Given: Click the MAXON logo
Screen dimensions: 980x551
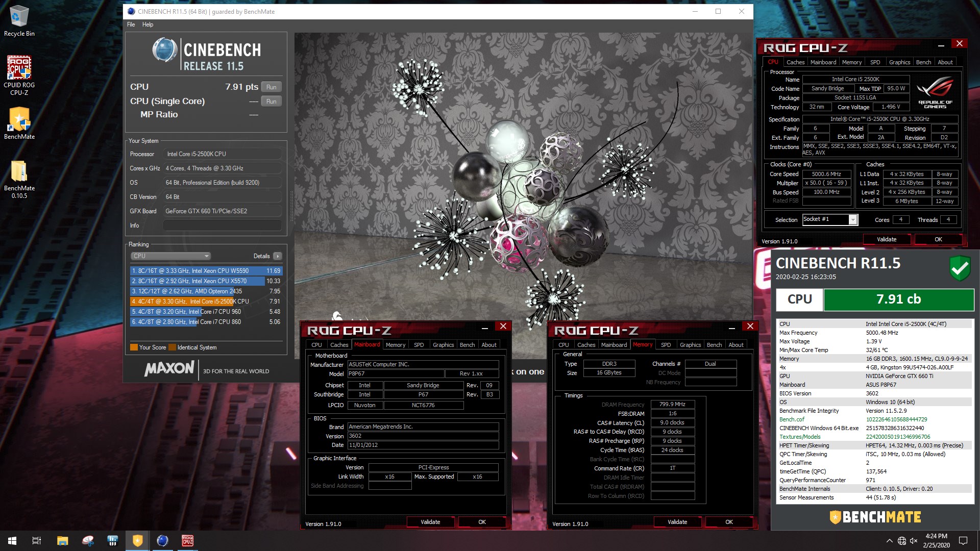Looking at the screenshot, I should pyautogui.click(x=169, y=368).
